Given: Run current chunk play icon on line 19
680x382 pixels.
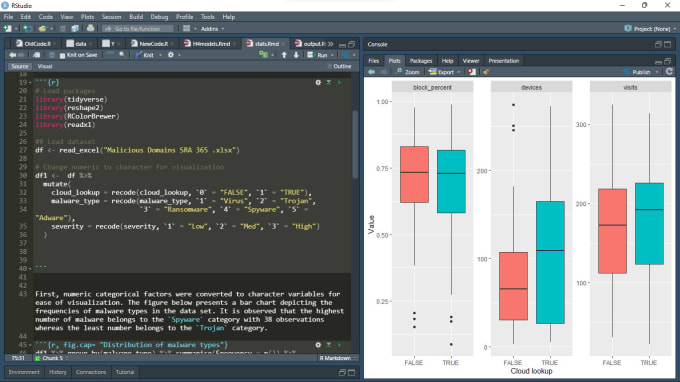Looking at the screenshot, I should [x=339, y=82].
